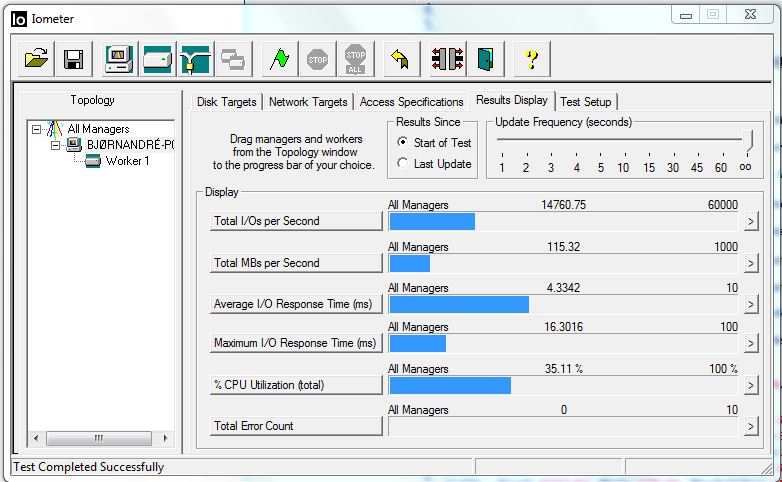This screenshot has width=782, height=482.
Task: Duplicate selected worker icon
Action: [233, 59]
